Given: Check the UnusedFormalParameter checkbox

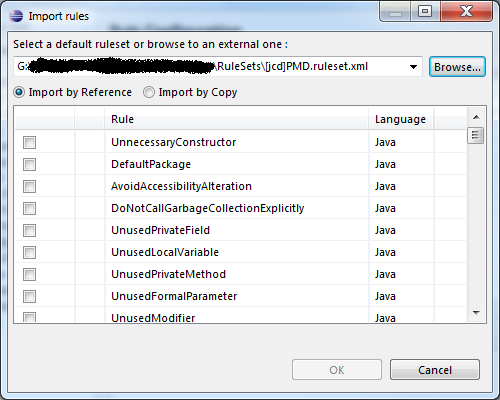Looking at the screenshot, I should (x=29, y=296).
